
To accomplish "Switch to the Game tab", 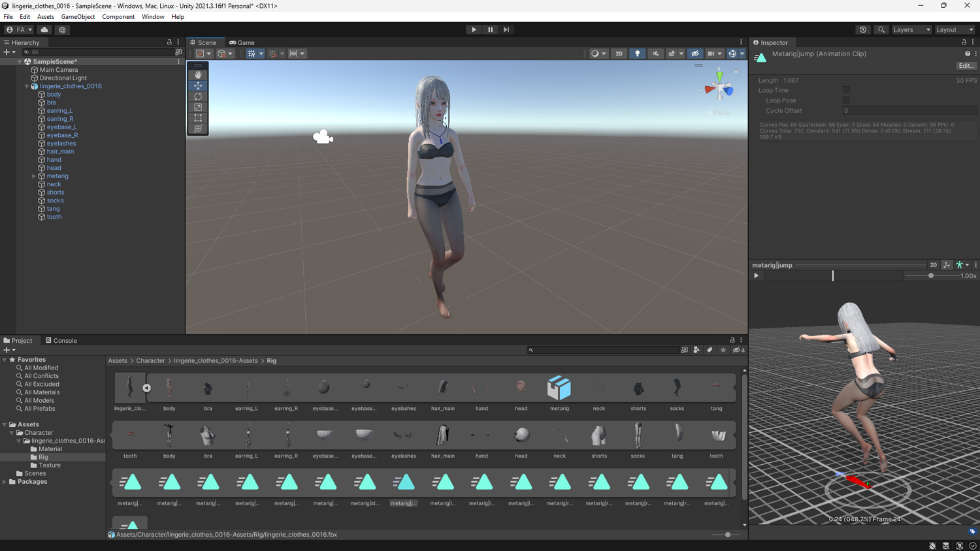I will [242, 42].
